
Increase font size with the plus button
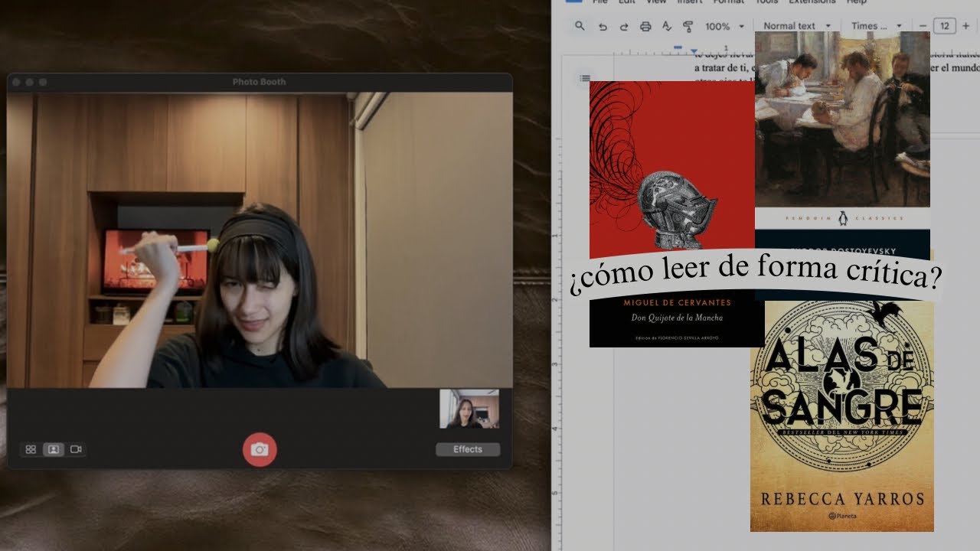(x=965, y=26)
